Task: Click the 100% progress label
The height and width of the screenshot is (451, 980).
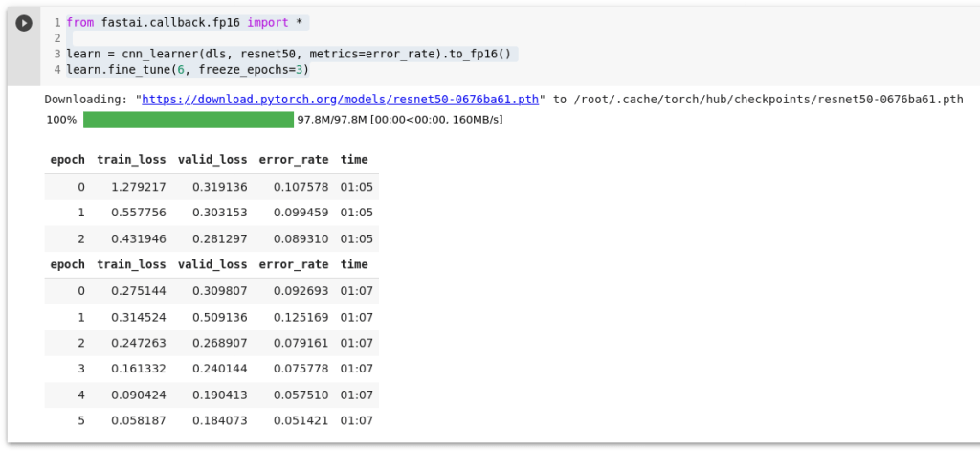Action: 60,120
